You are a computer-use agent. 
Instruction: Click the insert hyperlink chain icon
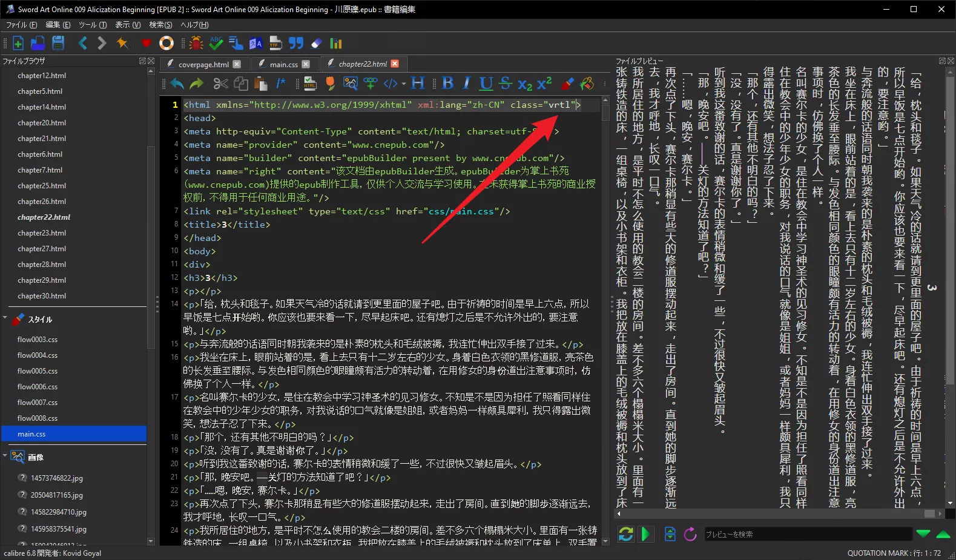(370, 84)
